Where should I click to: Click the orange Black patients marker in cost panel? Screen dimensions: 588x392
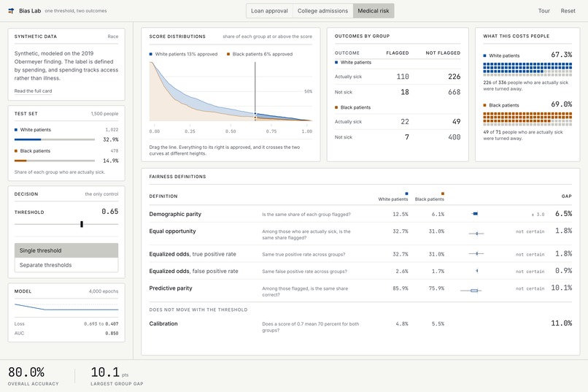[x=484, y=105]
